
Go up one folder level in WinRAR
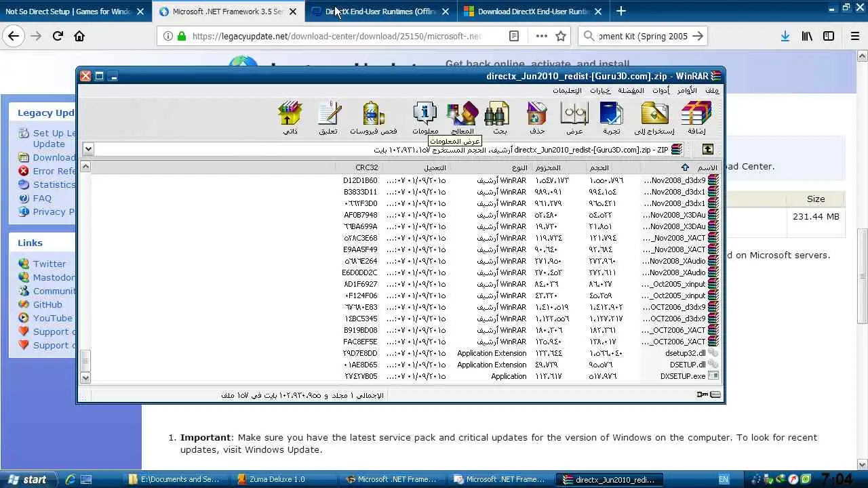point(707,149)
